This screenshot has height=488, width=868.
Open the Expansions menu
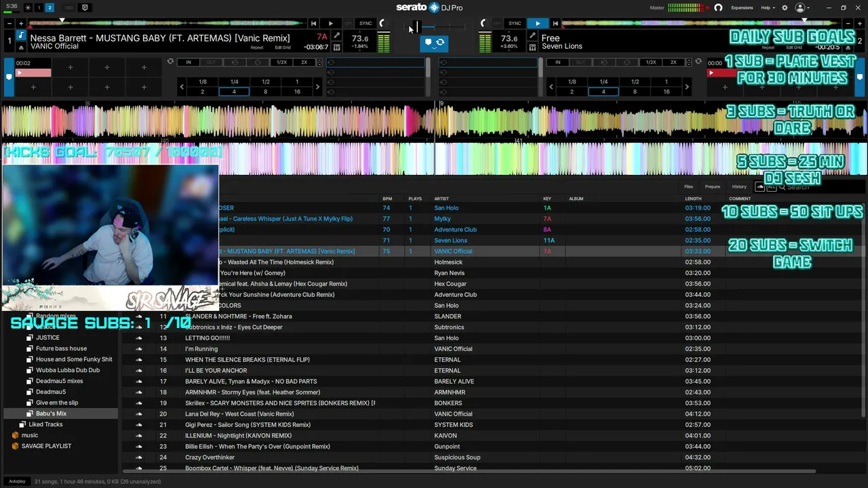click(742, 7)
